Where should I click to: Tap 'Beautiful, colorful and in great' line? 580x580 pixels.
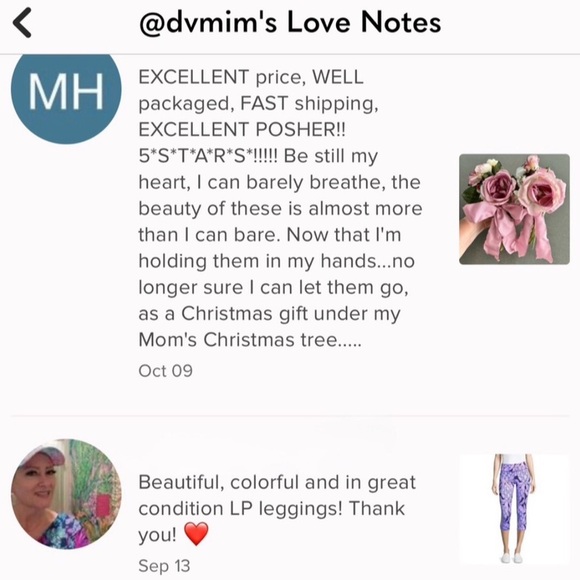277,482
